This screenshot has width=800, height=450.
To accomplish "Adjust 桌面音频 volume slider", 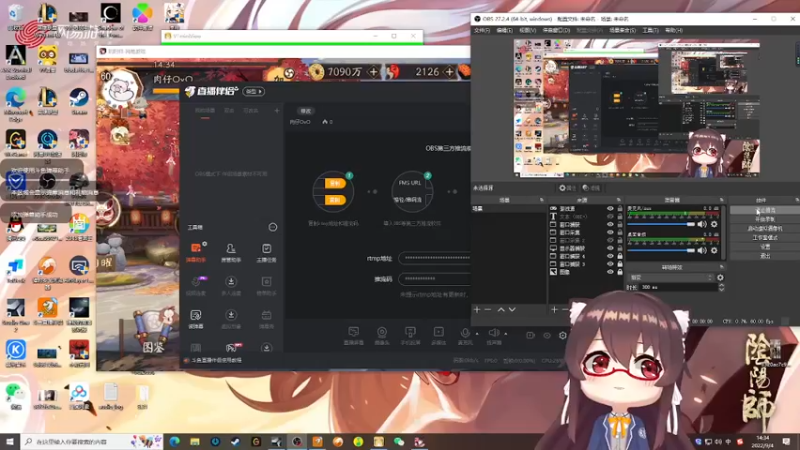I will [661, 251].
